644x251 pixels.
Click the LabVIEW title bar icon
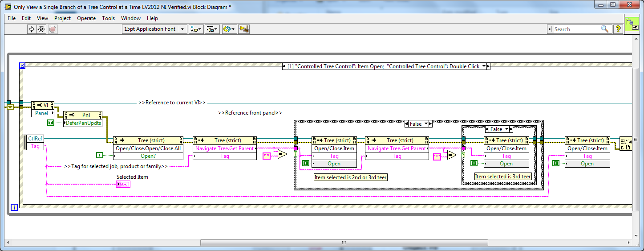tap(8, 6)
